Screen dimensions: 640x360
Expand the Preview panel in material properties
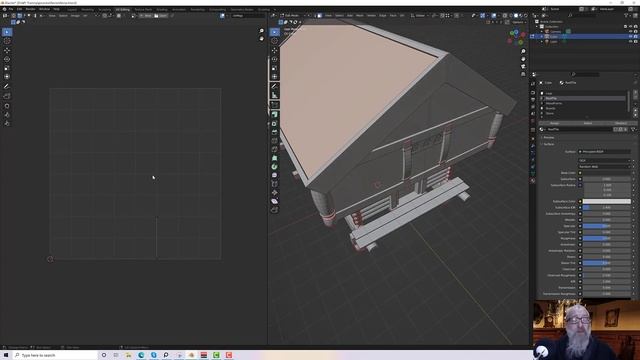click(x=549, y=138)
